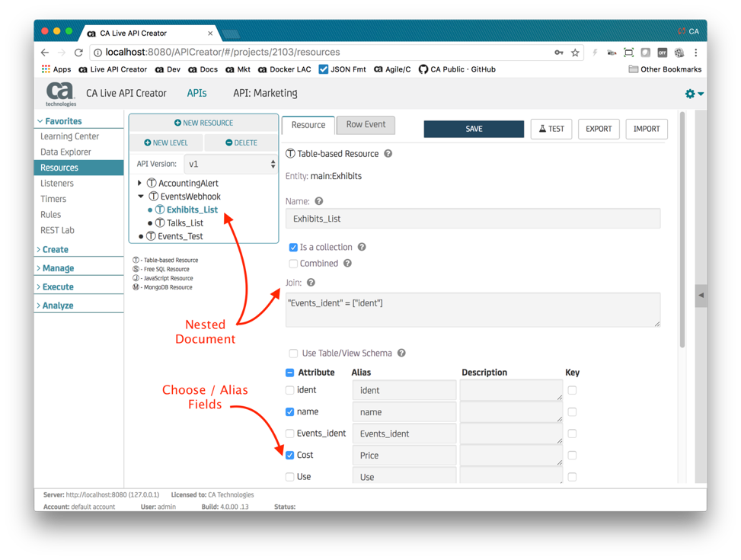This screenshot has height=560, width=741.
Task: Toggle the Attribute select-all checkbox
Action: tap(289, 373)
